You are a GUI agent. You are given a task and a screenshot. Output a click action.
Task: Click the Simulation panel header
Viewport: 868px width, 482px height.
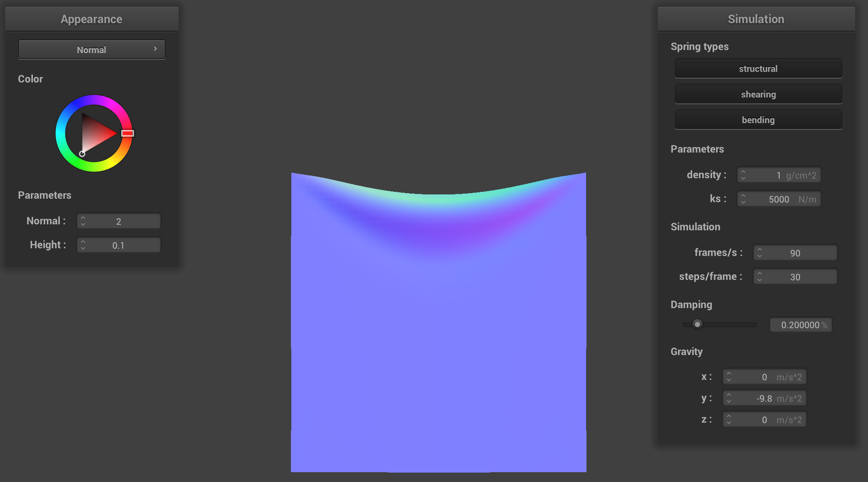756,19
